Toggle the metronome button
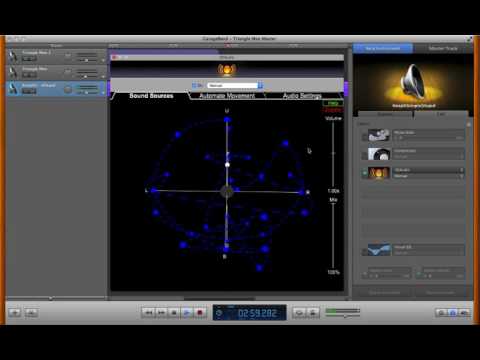Image resolution: width=480 pixels, height=360 pixels. 313,312
